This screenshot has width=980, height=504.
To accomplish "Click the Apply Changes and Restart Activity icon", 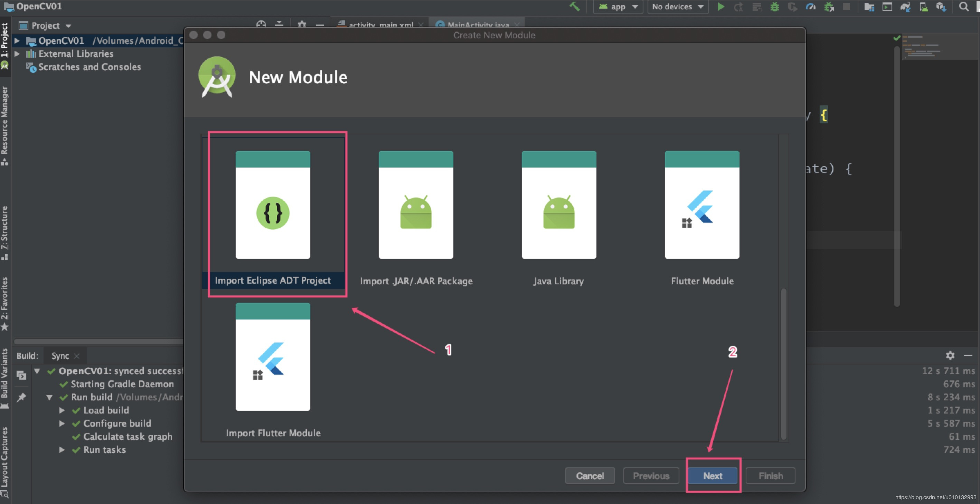I will [738, 7].
